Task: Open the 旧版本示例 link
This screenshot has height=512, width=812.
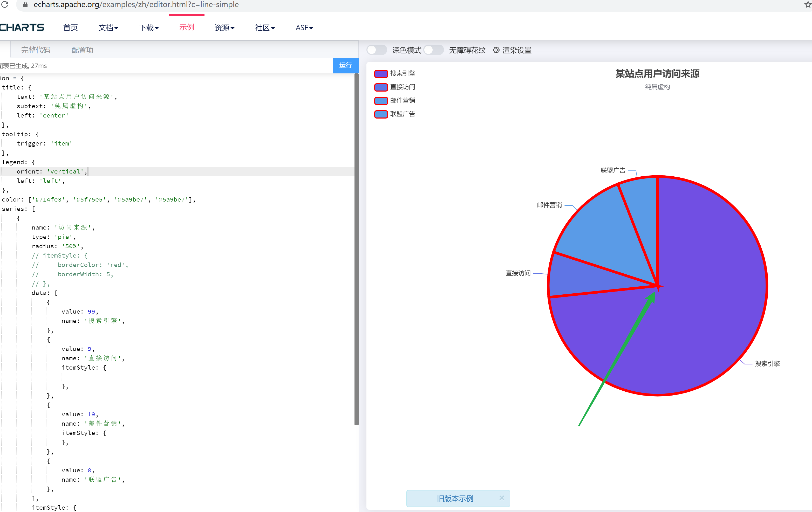Action: pyautogui.click(x=455, y=499)
